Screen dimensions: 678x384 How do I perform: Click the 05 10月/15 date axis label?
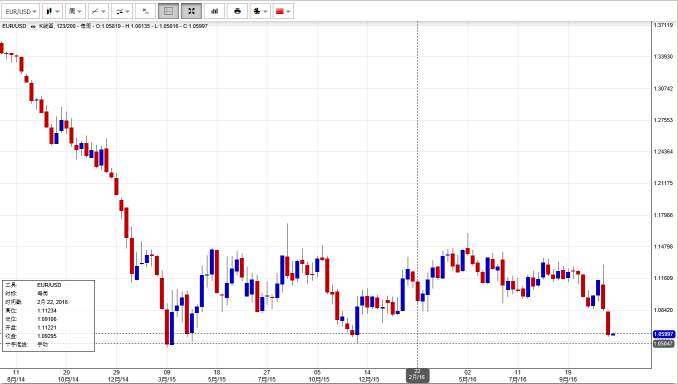click(317, 376)
